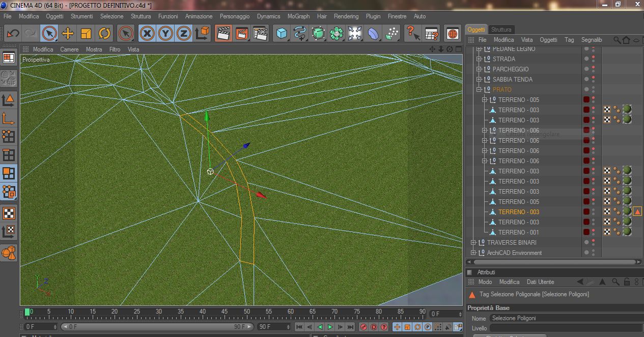Expand the PEDANE LEGNO group

tap(479, 49)
